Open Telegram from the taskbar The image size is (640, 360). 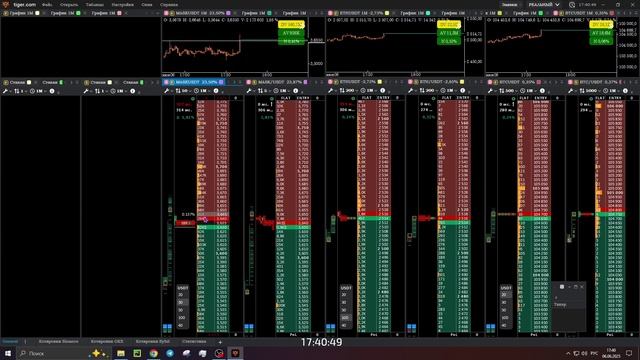[x=170, y=353]
